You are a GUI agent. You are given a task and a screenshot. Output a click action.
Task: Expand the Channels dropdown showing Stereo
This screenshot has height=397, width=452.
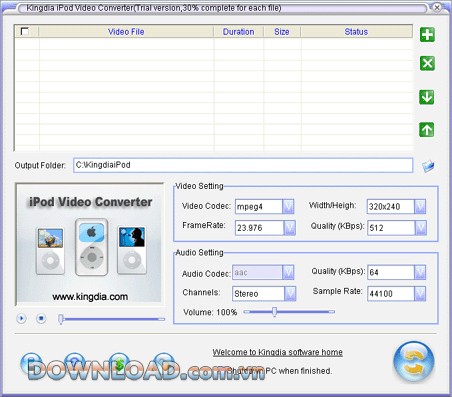coord(290,294)
